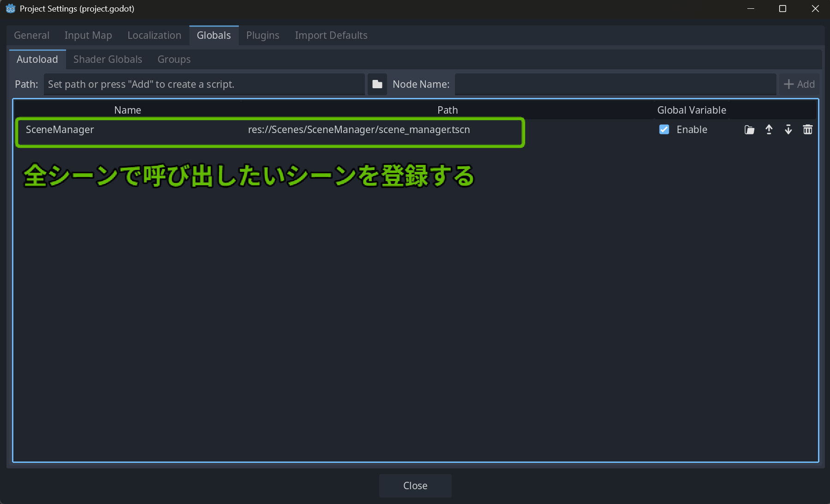Open the Plugins tab
Image resolution: width=830 pixels, height=504 pixels.
262,36
